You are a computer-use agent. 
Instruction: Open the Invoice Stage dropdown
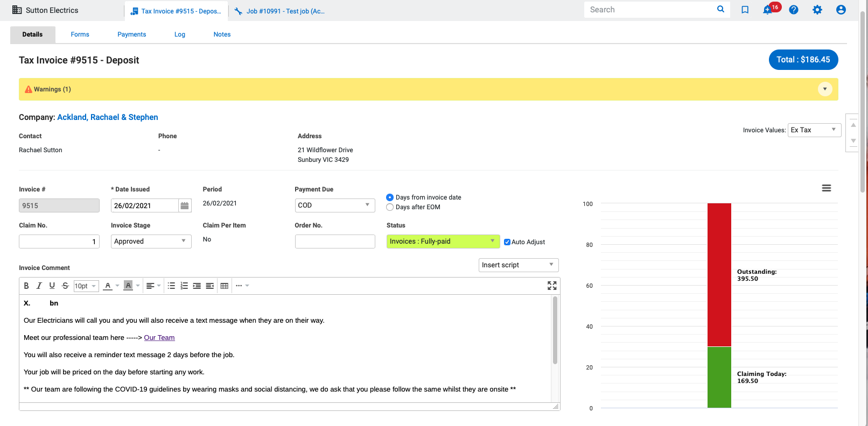pyautogui.click(x=151, y=242)
